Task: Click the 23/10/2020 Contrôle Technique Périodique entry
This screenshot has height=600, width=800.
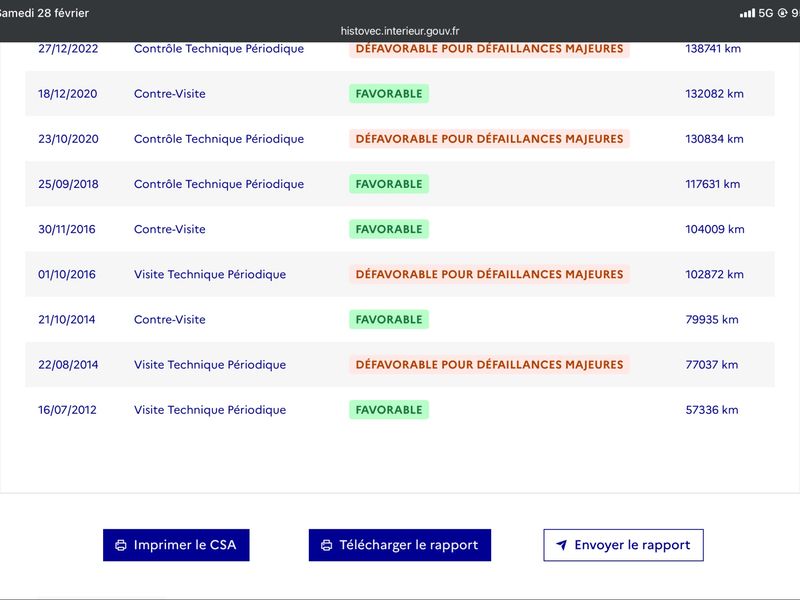Action: pyautogui.click(x=218, y=139)
